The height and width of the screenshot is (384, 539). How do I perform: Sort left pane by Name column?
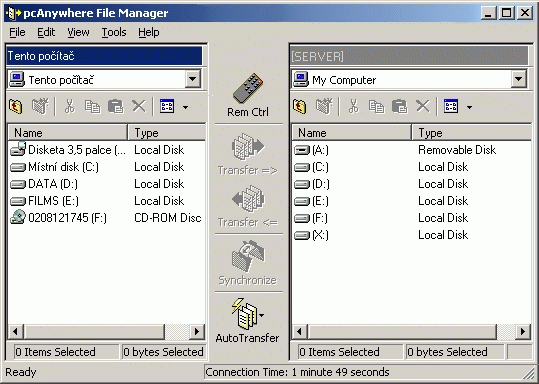point(67,133)
